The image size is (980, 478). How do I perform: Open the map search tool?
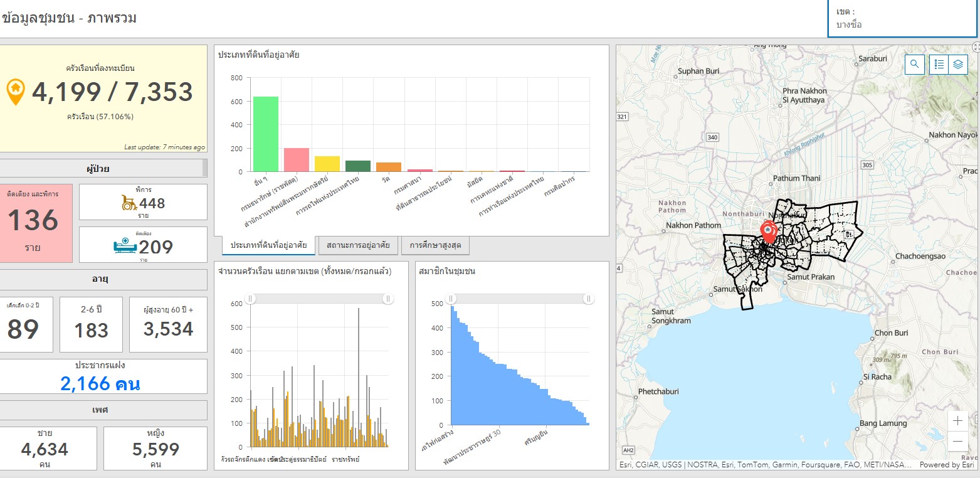(x=914, y=64)
